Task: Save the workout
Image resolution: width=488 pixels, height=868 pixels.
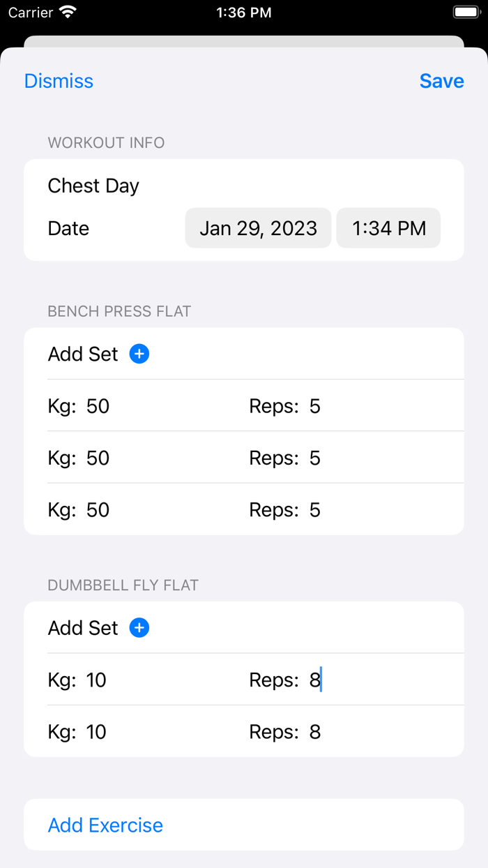Action: tap(441, 81)
